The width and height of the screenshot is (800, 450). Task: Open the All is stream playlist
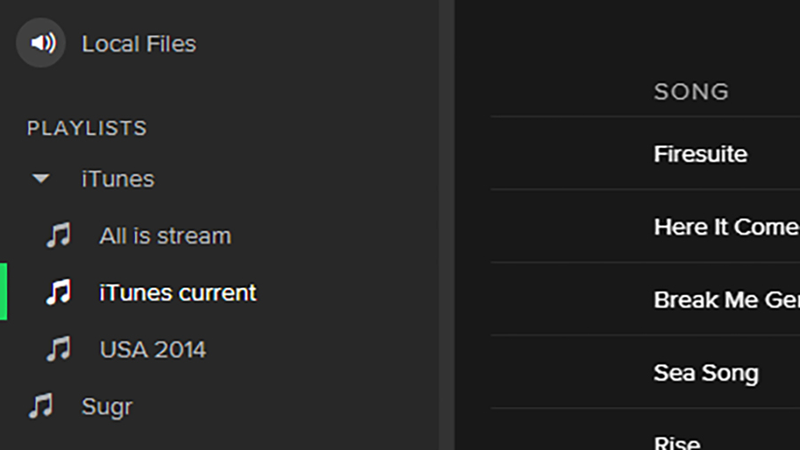click(165, 236)
